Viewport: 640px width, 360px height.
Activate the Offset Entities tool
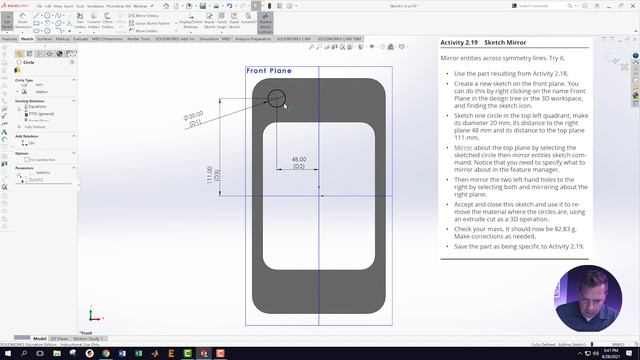coord(107,21)
